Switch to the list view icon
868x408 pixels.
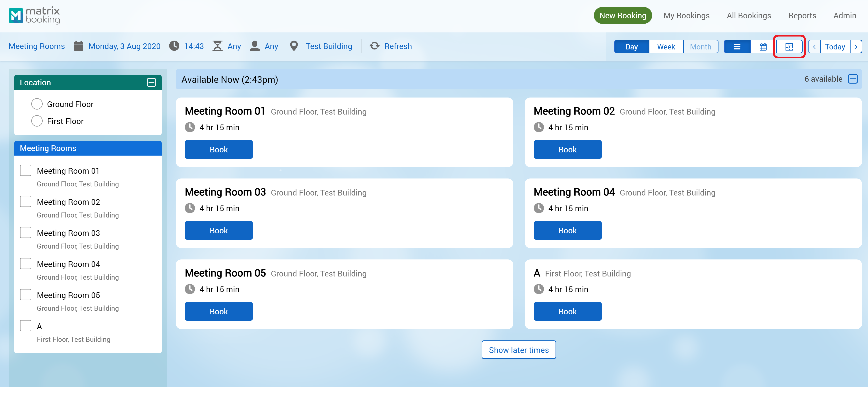[x=736, y=46]
